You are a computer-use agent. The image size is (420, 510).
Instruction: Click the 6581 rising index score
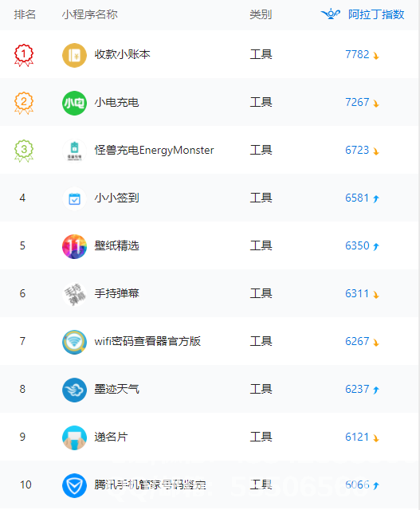tap(357, 198)
